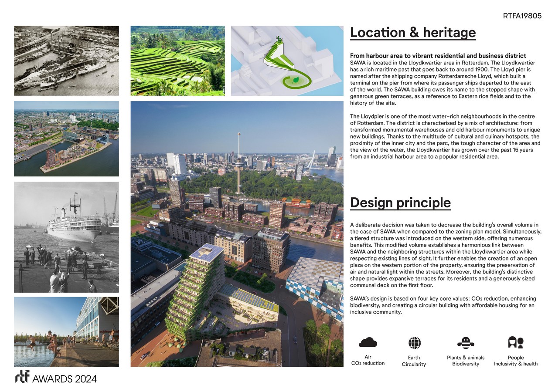This screenshot has height=392, width=555.
Task: Open the green rice terraces photo
Action: pyautogui.click(x=177, y=61)
